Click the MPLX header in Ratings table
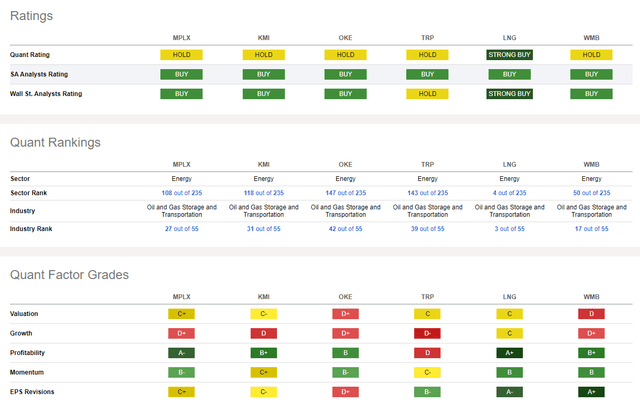This screenshot has width=640, height=412. pos(182,38)
